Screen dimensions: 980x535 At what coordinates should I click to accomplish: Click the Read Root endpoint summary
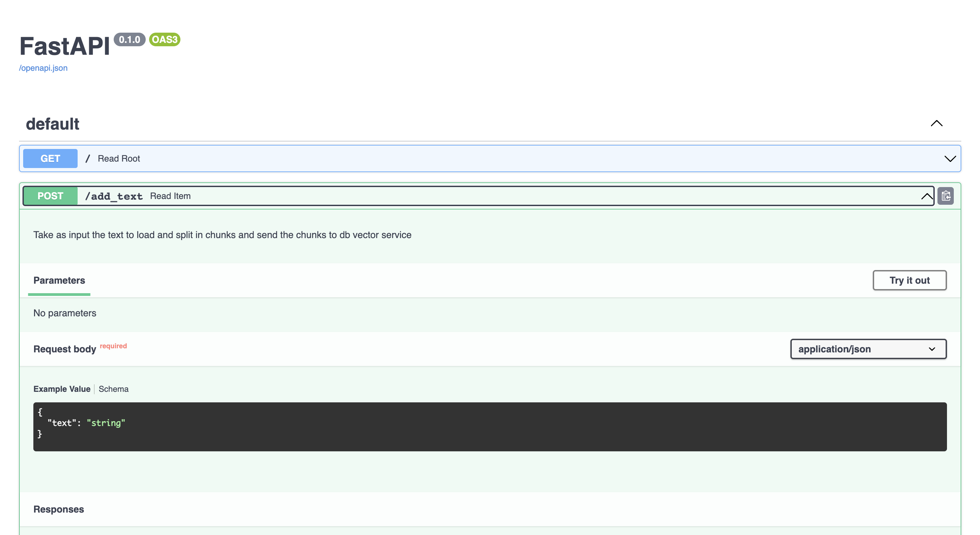(x=119, y=158)
